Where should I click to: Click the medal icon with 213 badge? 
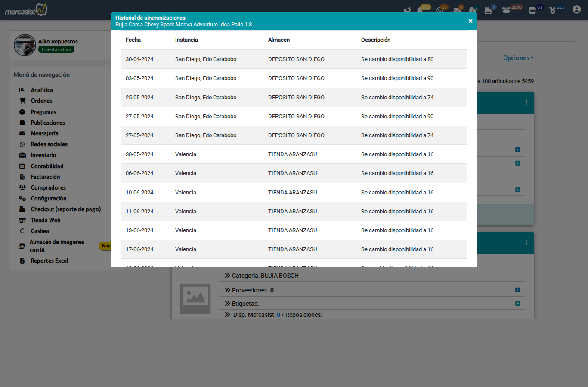pos(553,10)
